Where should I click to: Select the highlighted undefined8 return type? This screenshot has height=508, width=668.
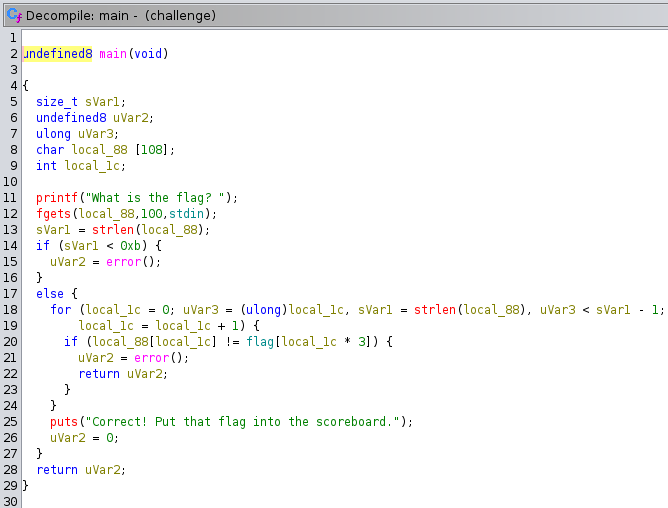[57, 53]
